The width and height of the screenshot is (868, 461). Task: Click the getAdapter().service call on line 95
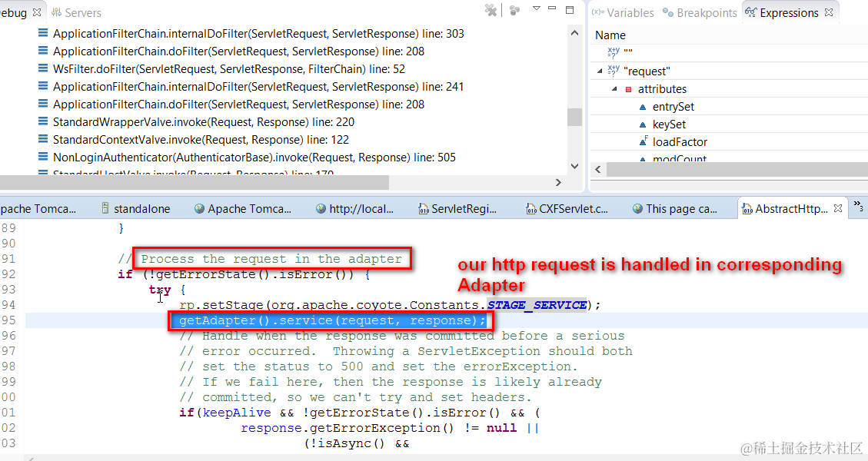point(332,320)
